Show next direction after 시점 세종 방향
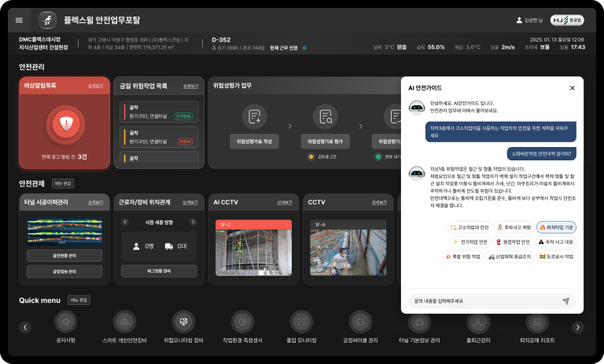604x364 pixels. (193, 222)
